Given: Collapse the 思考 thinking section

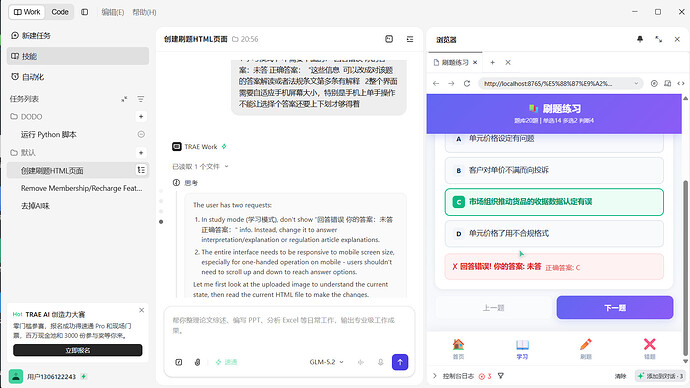Looking at the screenshot, I should (185, 183).
